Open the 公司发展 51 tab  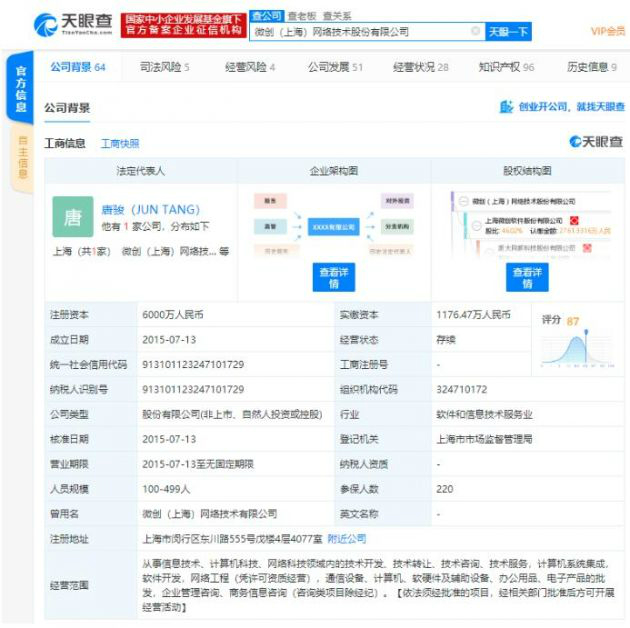pos(335,67)
